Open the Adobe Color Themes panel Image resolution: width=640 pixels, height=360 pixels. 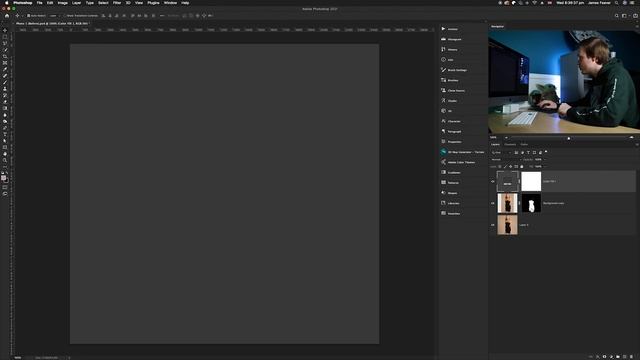(458, 162)
